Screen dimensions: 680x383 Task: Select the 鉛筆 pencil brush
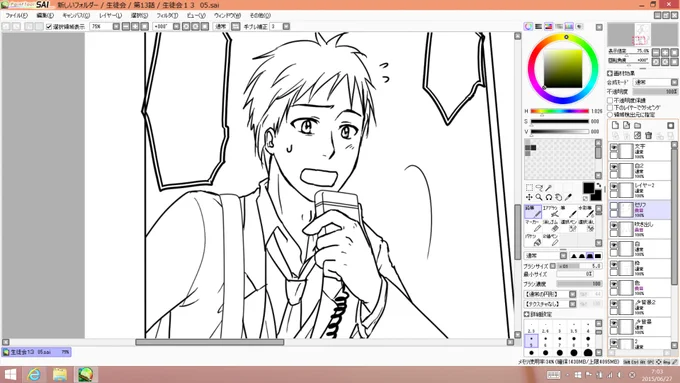pyautogui.click(x=533, y=211)
